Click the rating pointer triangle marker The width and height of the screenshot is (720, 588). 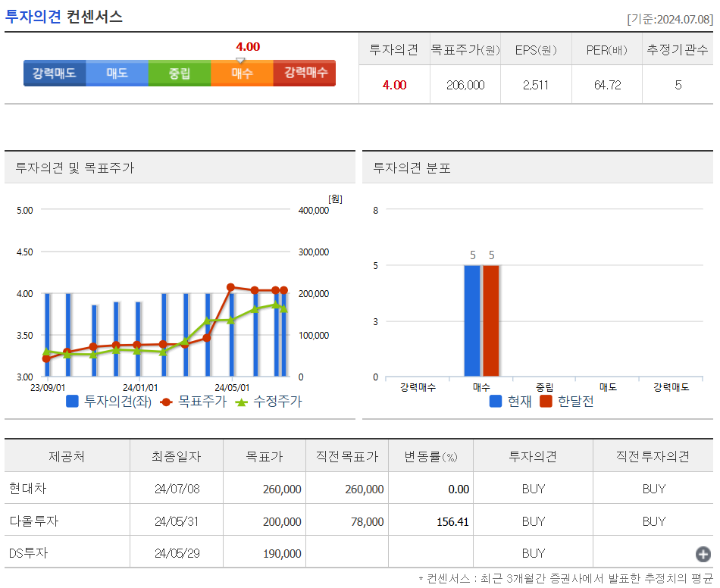point(240,60)
